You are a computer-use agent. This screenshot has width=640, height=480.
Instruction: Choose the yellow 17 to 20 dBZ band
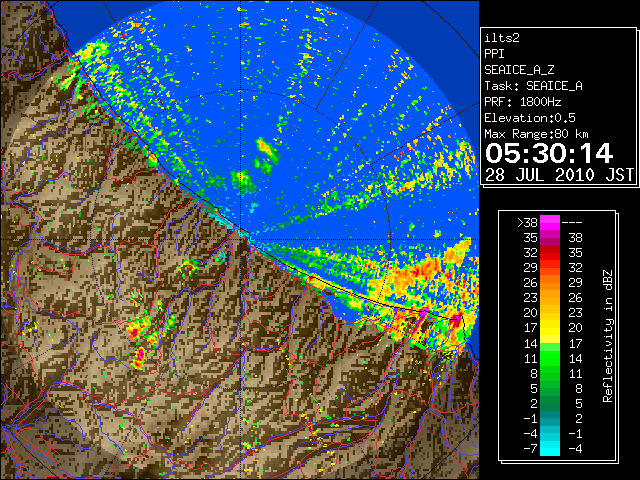pos(550,328)
